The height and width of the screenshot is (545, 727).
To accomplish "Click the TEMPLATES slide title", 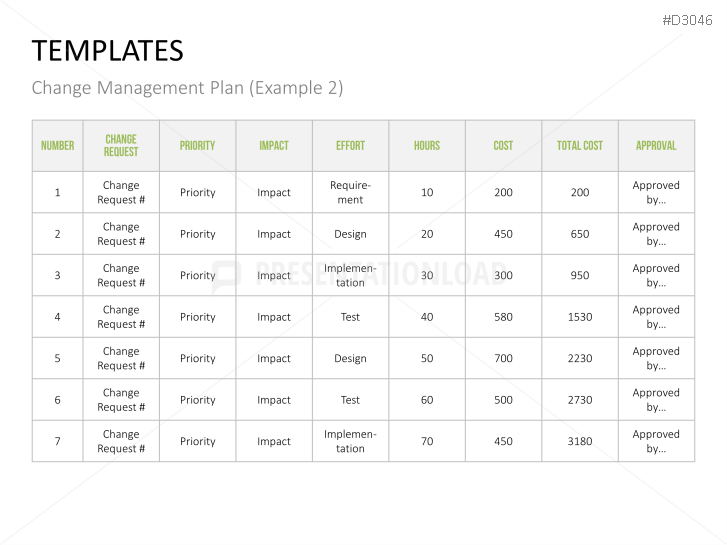I will [107, 51].
